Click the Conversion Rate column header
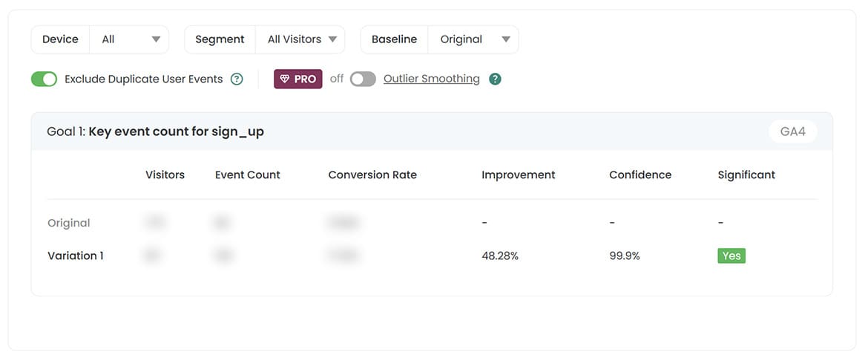 (372, 175)
